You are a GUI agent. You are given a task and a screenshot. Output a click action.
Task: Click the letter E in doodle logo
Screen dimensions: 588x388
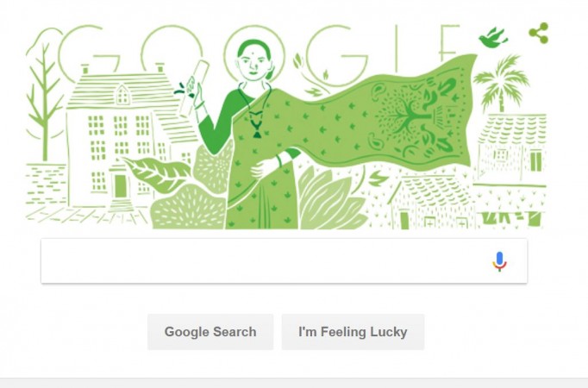(x=448, y=44)
